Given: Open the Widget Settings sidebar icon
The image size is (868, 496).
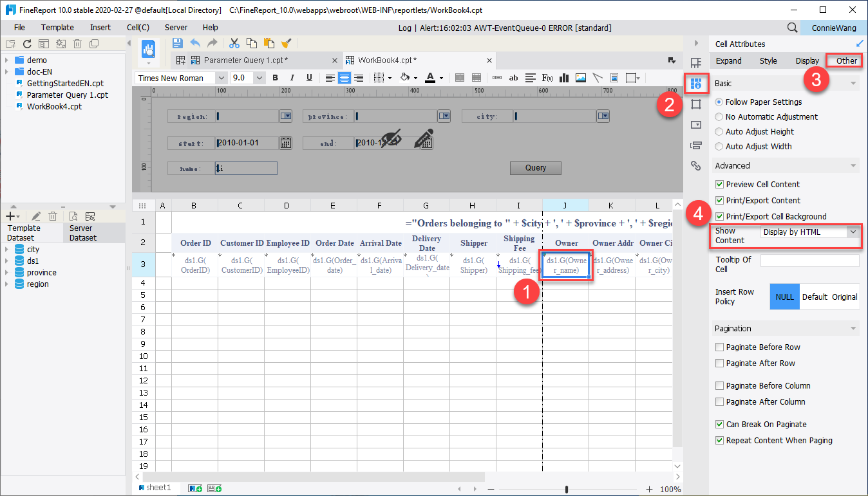Looking at the screenshot, I should coord(697,124).
